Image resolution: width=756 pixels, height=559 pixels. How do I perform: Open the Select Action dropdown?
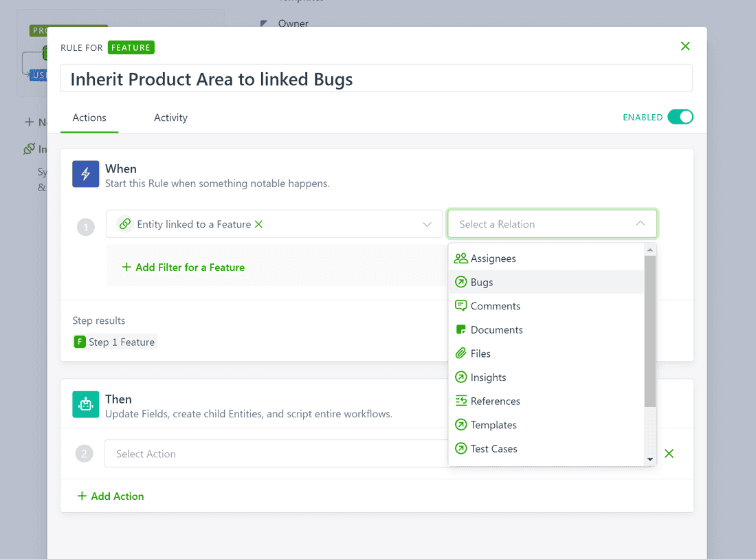click(275, 454)
